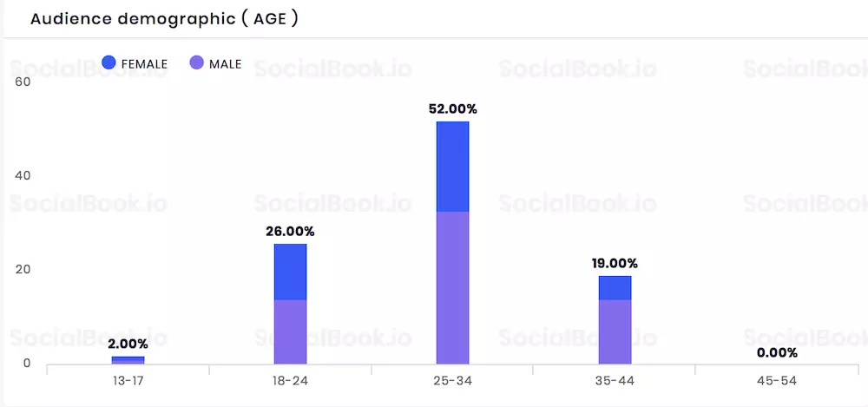Toggle the FEMALE legend series
This screenshot has height=407, width=868.
(135, 63)
